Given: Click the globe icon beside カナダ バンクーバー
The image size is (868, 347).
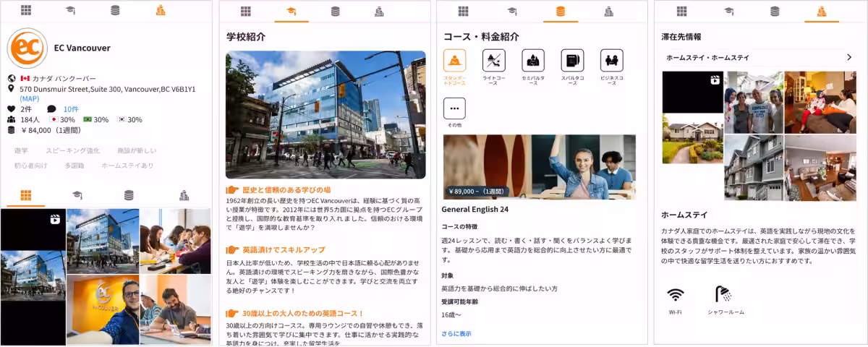Looking at the screenshot, I should tap(11, 78).
